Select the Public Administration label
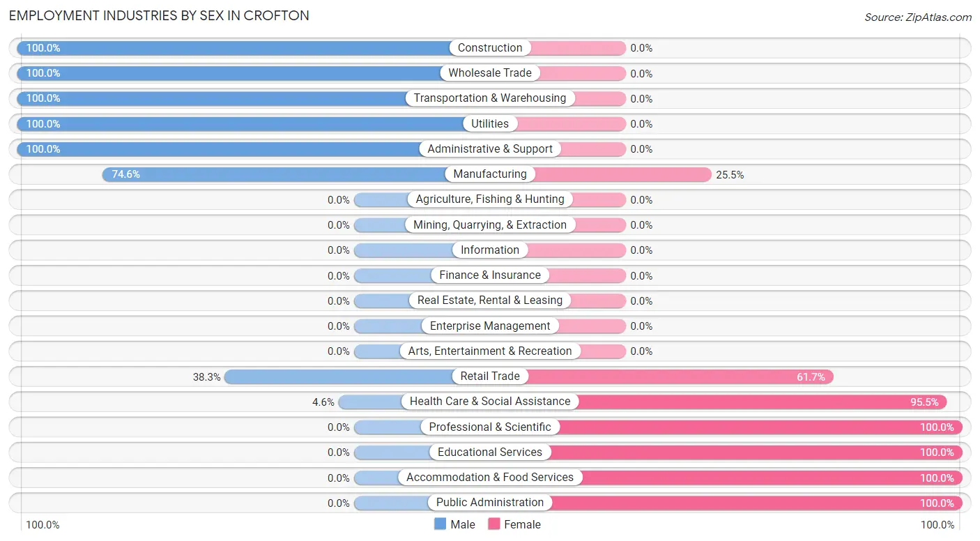The image size is (980, 541). pyautogui.click(x=490, y=503)
